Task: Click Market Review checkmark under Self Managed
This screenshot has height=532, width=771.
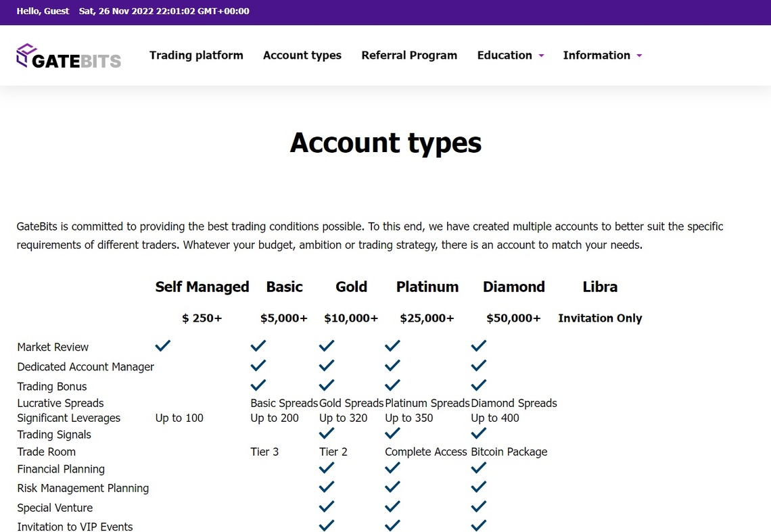Action: pyautogui.click(x=163, y=345)
